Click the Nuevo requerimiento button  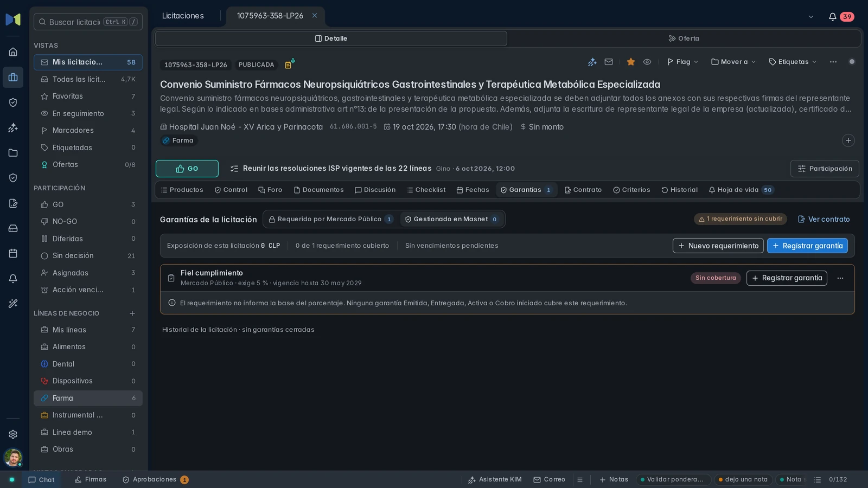[718, 246]
